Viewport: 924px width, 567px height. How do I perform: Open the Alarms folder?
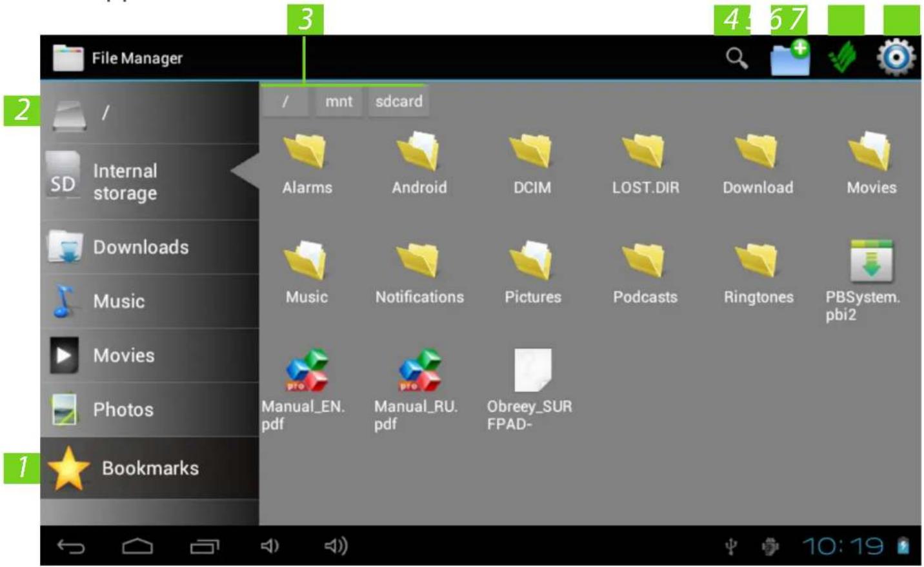306,163
